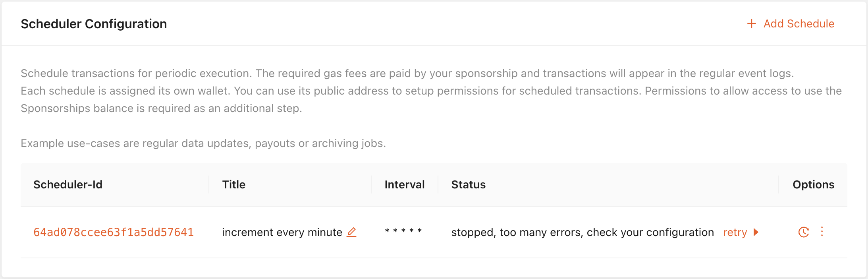This screenshot has width=868, height=279.
Task: Open the schedule history clock icon
Action: pos(804,232)
